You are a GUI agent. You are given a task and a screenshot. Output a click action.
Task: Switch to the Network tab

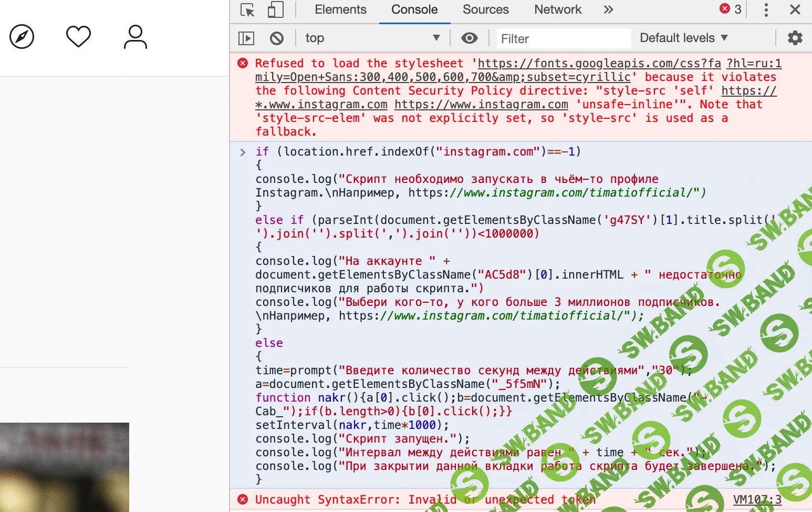pyautogui.click(x=557, y=10)
